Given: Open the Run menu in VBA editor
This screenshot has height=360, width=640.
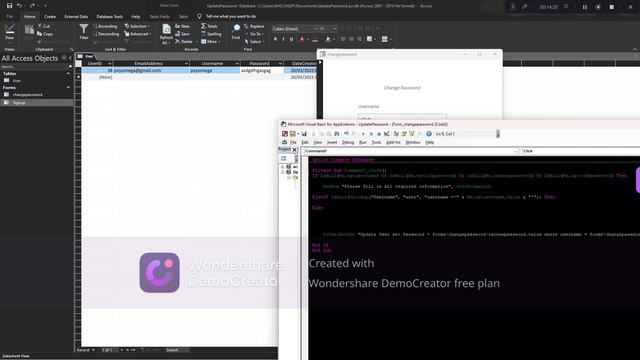Looking at the screenshot, I should (x=362, y=142).
